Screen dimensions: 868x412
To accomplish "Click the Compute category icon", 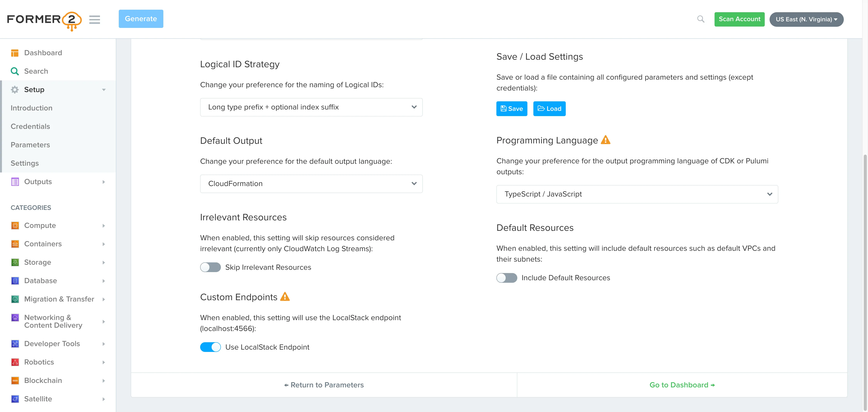I will pos(15,225).
